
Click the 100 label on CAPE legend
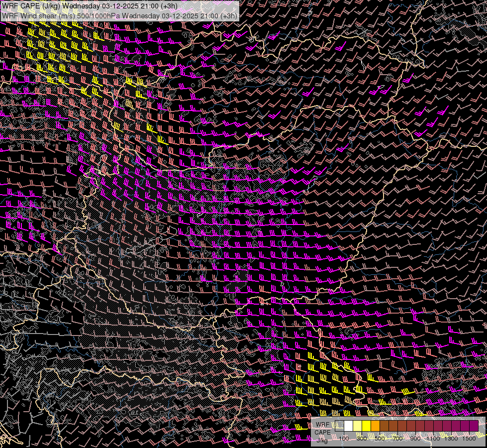tap(344, 439)
